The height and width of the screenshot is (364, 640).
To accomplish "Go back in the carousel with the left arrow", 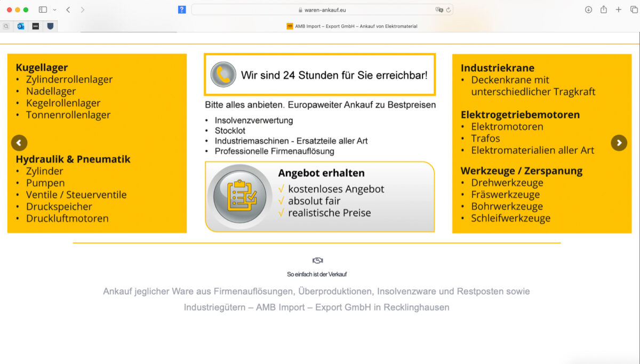I will [19, 143].
